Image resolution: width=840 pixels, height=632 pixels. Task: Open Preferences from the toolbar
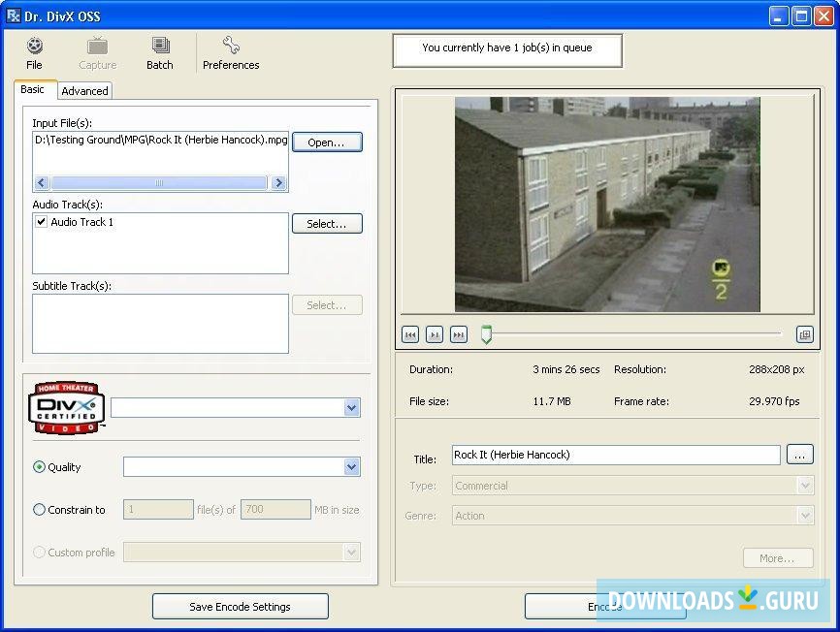(231, 52)
